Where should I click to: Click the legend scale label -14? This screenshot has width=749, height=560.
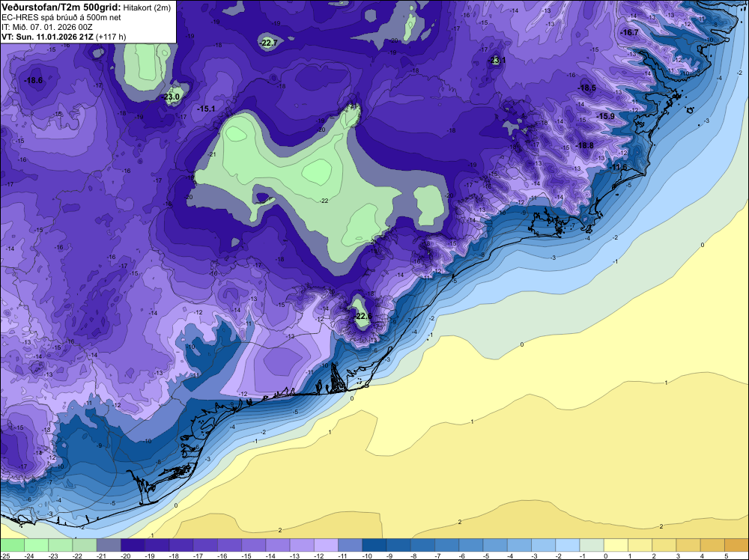pos(271,556)
